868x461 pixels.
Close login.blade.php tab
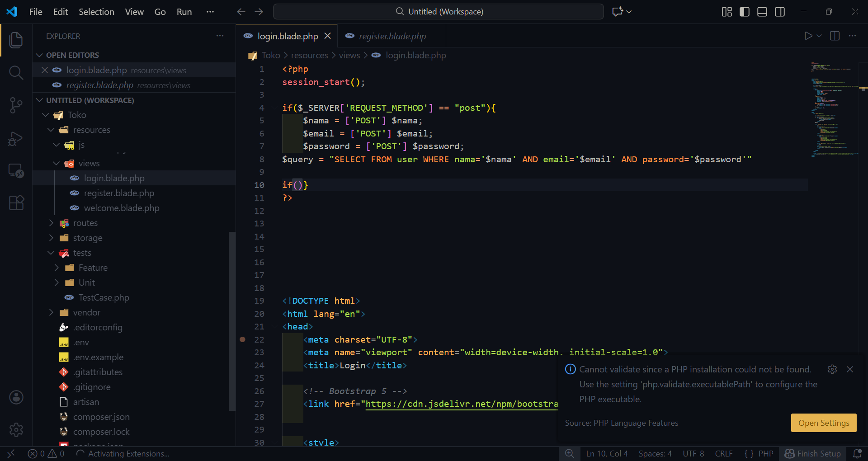pyautogui.click(x=328, y=36)
